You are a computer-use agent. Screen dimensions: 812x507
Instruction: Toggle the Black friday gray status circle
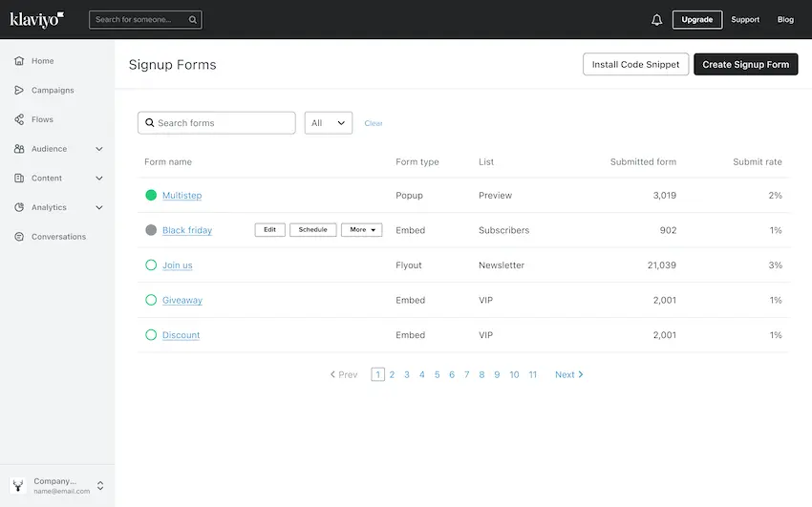tap(151, 230)
